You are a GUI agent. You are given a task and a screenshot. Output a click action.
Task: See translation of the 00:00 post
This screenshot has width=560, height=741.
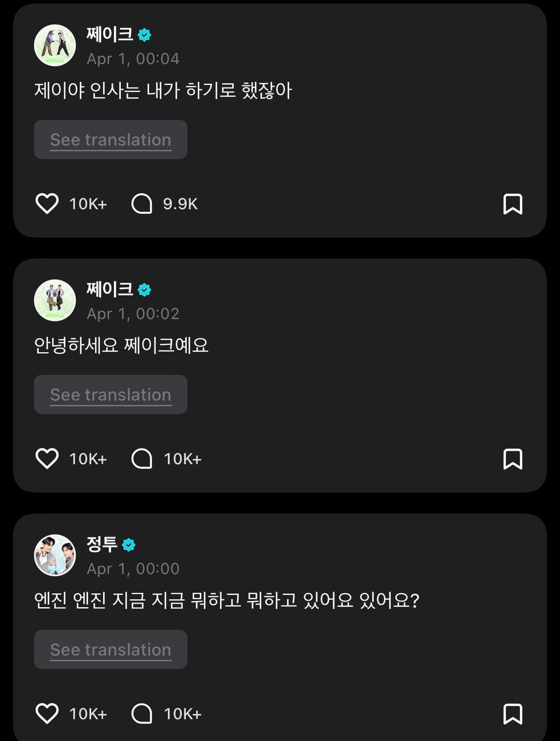[110, 650]
